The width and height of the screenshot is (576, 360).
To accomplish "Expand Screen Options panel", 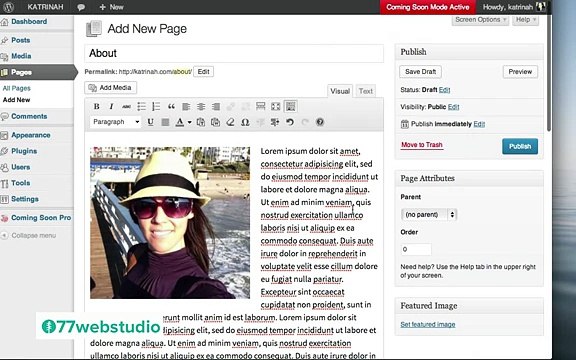I will [x=480, y=20].
